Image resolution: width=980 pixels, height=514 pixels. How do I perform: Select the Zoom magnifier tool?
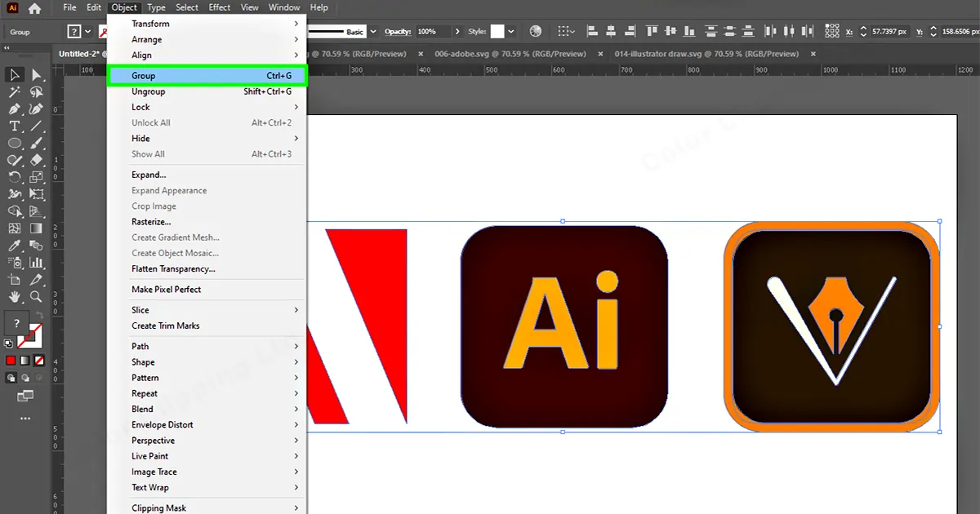tap(36, 297)
